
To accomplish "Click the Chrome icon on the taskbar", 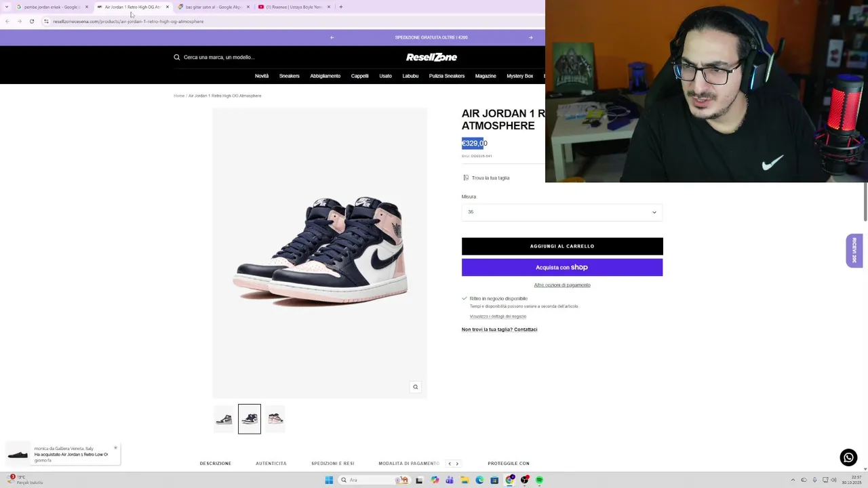I will [510, 480].
